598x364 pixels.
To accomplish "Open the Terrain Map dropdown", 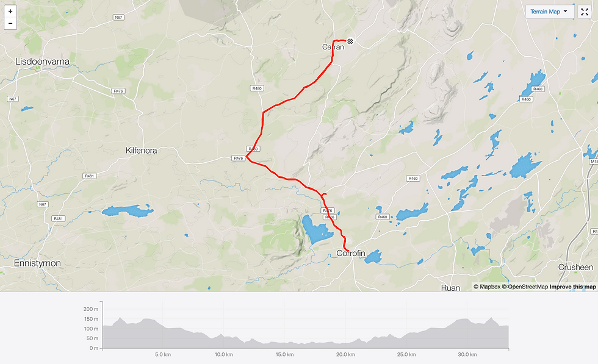I will [x=549, y=12].
